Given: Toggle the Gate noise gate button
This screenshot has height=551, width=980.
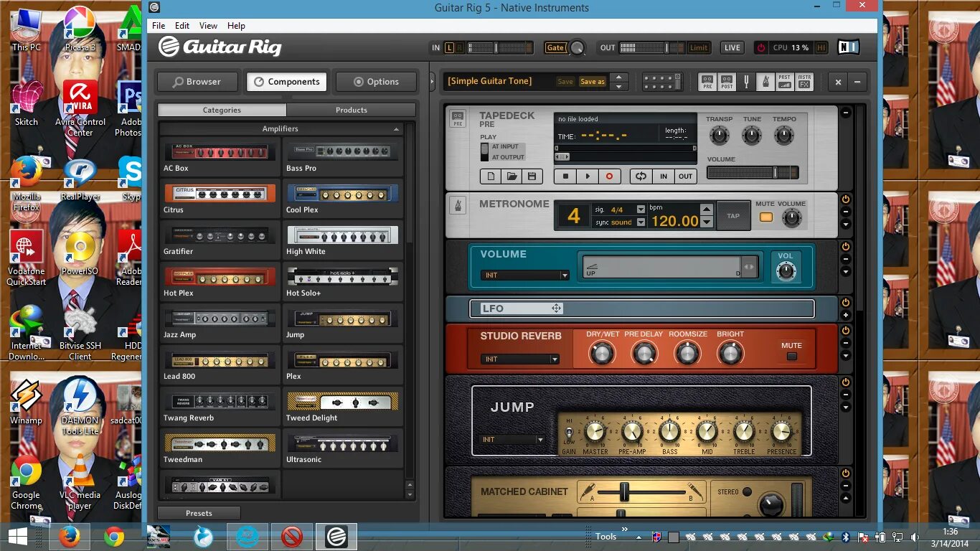Looking at the screenshot, I should coord(555,47).
